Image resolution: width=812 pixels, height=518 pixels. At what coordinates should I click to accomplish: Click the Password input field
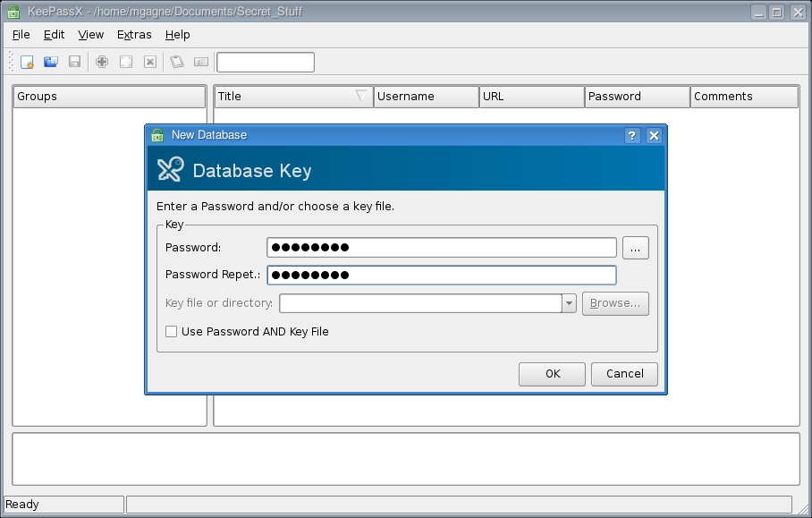click(441, 248)
